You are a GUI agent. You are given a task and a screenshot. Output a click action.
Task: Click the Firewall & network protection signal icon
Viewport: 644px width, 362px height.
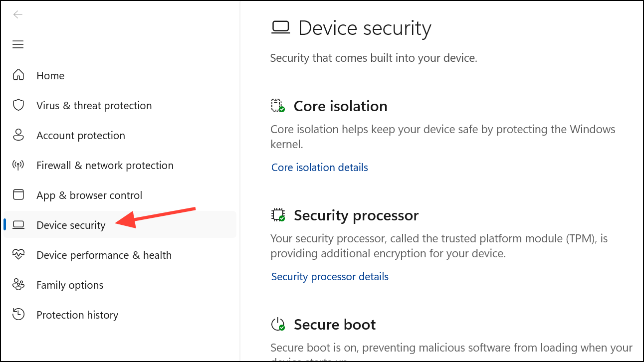[18, 165]
